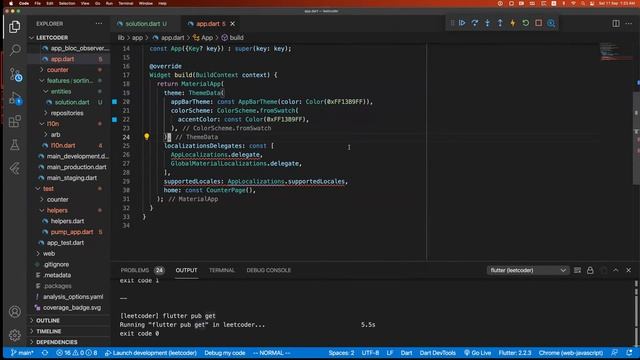Click the debug Continue button

click(x=462, y=23)
